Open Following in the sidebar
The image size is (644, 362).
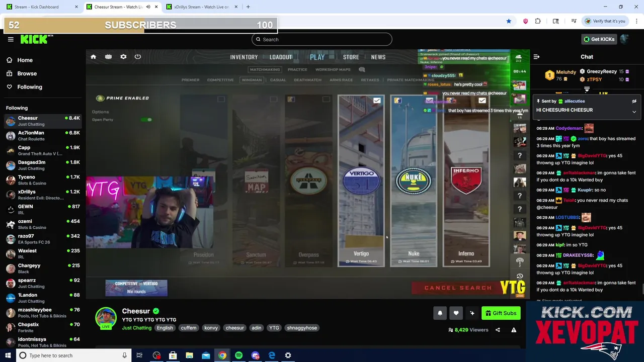click(30, 87)
